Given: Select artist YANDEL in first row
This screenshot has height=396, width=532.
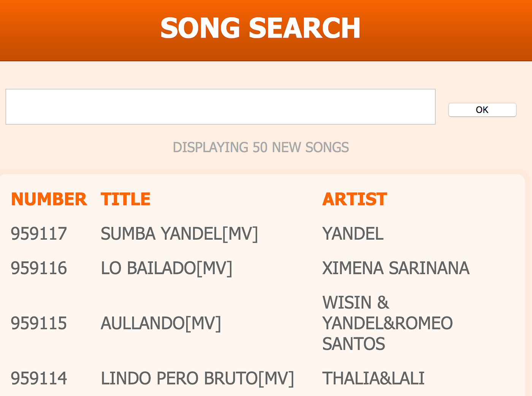Looking at the screenshot, I should point(353,234).
